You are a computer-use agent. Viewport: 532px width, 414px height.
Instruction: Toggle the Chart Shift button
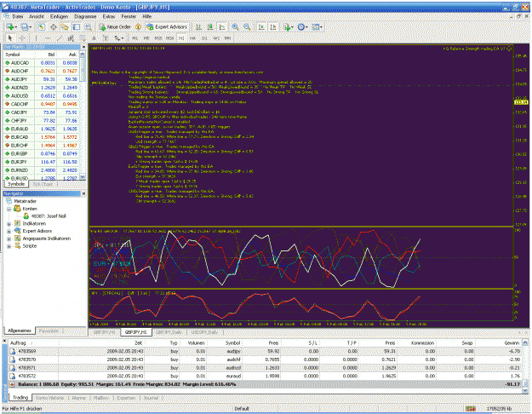[x=273, y=26]
